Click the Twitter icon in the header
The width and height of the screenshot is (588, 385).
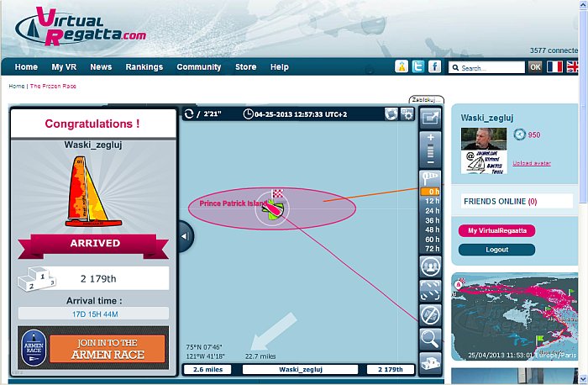(x=417, y=66)
